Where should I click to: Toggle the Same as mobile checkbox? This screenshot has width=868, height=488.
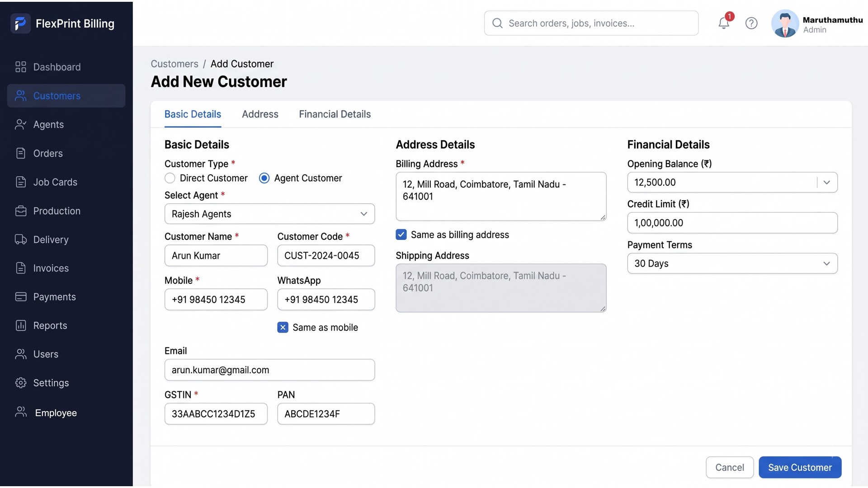[283, 328]
